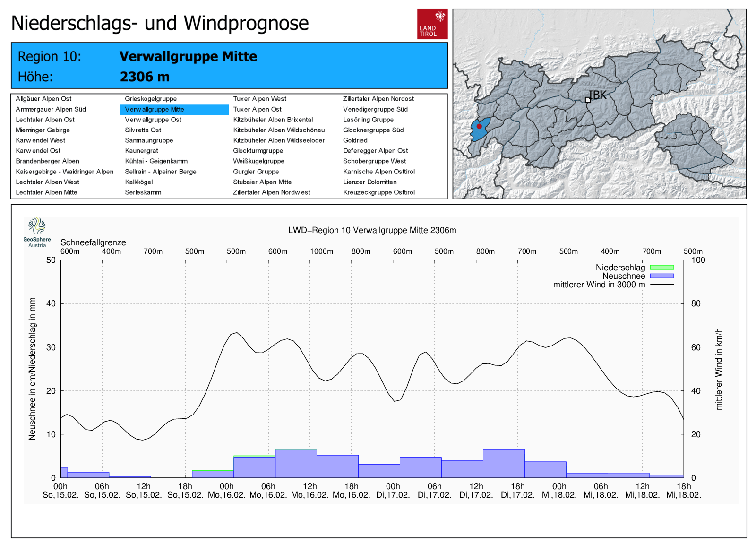Image resolution: width=756 pixels, height=545 pixels.
Task: Open Glocknergruppe Süd forecast
Action: [373, 130]
